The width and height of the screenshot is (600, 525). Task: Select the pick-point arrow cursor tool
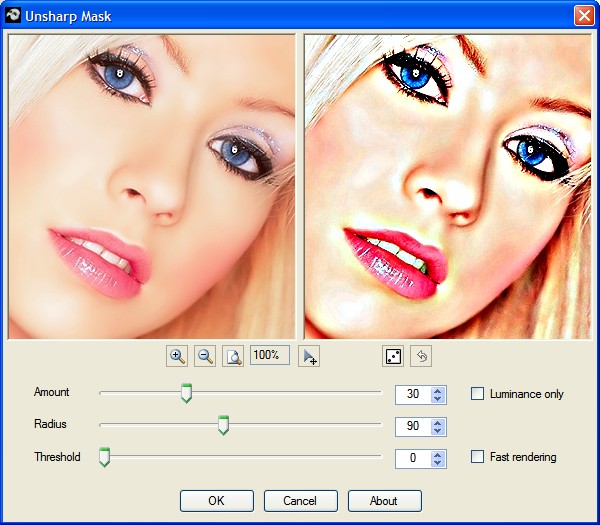click(309, 356)
